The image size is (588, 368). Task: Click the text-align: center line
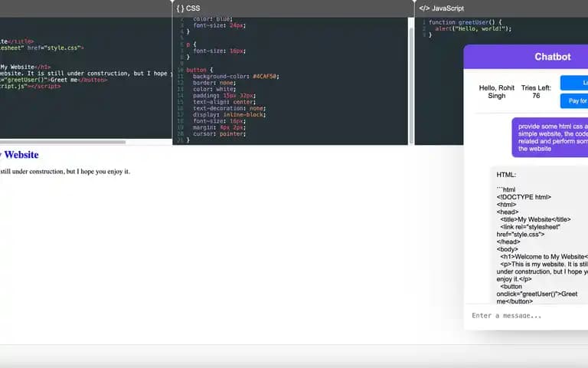pos(224,102)
